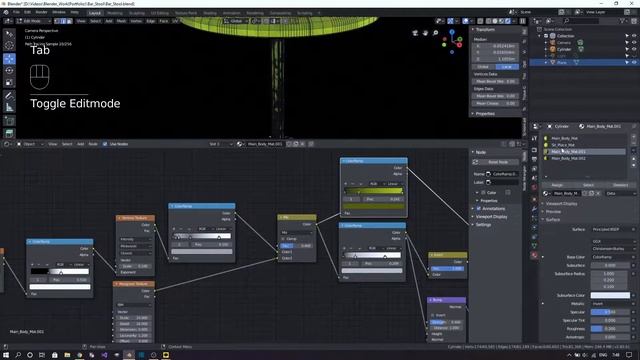
Task: Click the Windows Start button
Action: coord(6,355)
